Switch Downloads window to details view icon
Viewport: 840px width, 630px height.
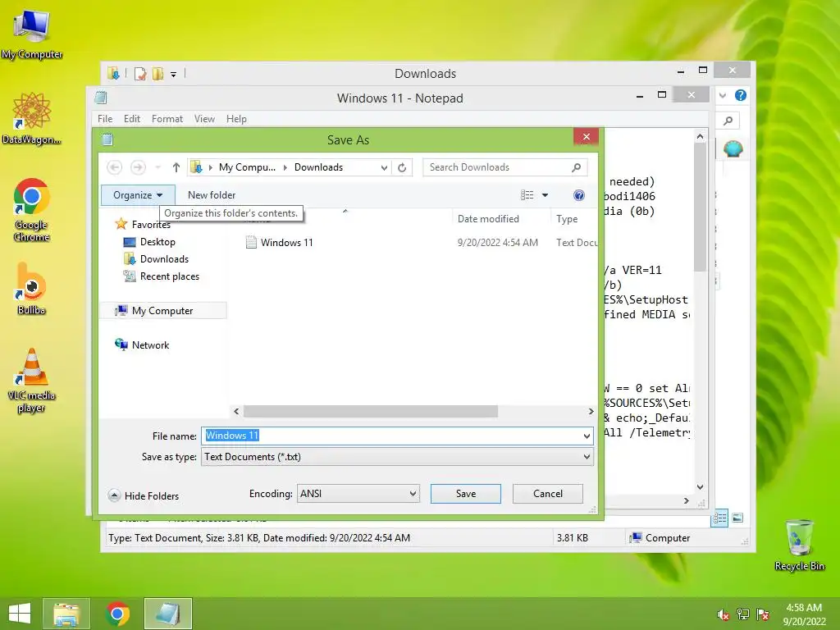[719, 518]
